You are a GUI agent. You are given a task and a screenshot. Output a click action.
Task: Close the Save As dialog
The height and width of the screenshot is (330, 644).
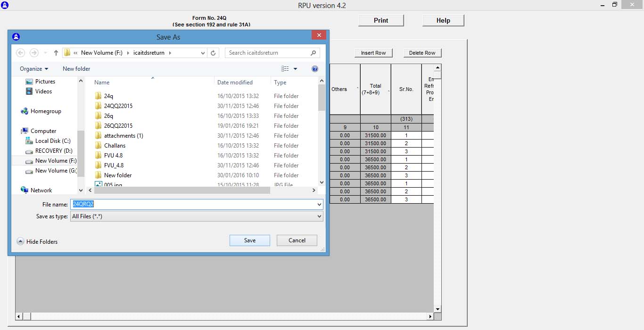[x=319, y=35]
